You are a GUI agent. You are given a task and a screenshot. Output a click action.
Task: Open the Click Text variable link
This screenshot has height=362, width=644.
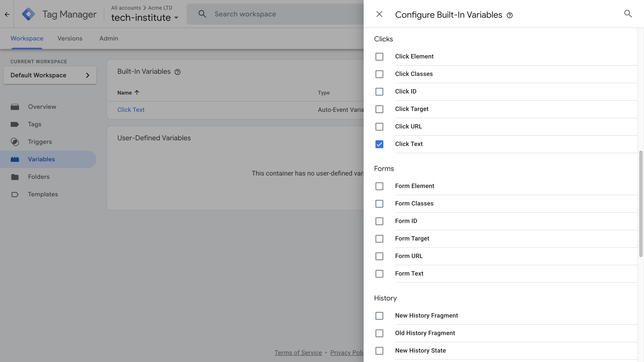click(131, 110)
